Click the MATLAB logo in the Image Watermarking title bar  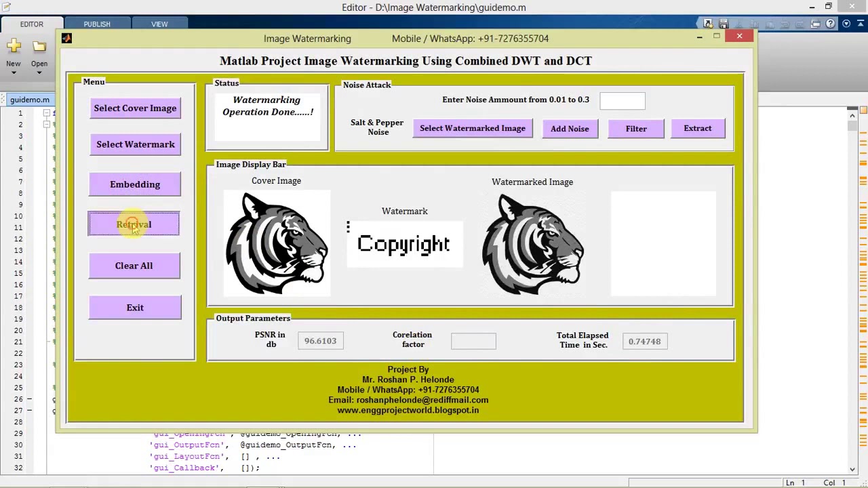point(66,38)
